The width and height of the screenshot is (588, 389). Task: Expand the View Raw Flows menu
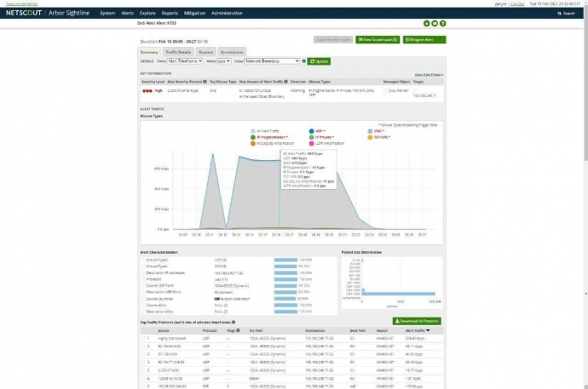click(x=429, y=75)
